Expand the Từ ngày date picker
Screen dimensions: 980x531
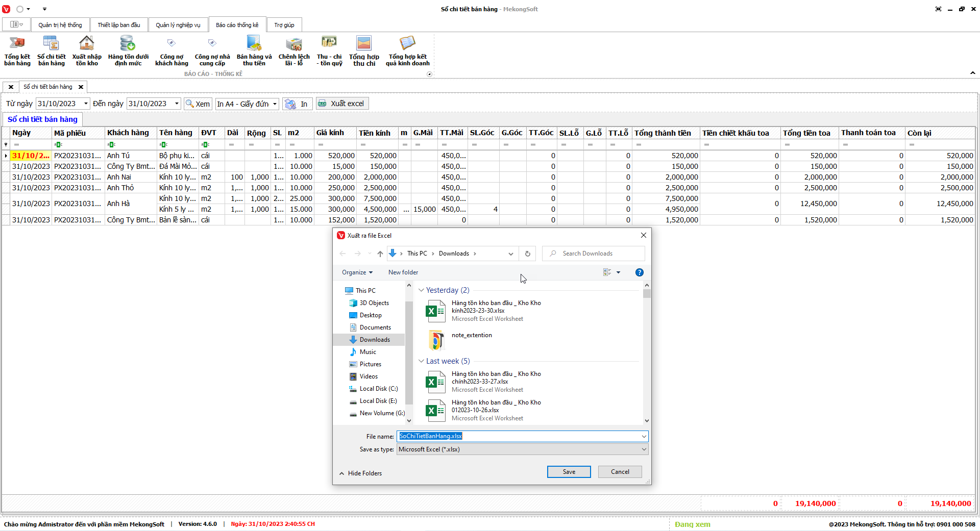coord(86,104)
